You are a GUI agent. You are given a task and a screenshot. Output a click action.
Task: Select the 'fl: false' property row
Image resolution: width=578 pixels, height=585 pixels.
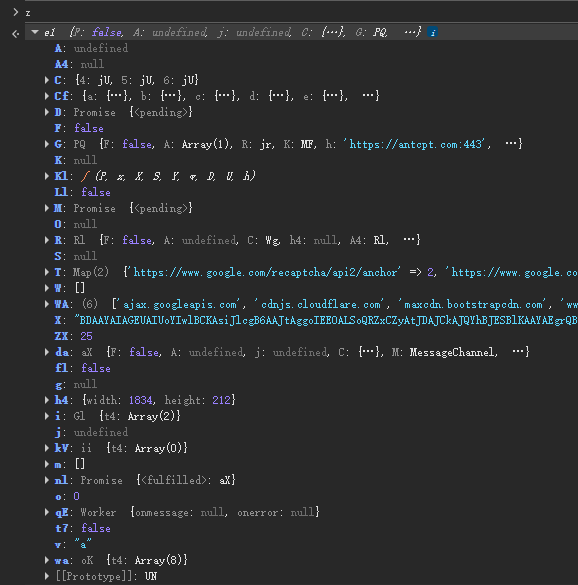pos(83,369)
